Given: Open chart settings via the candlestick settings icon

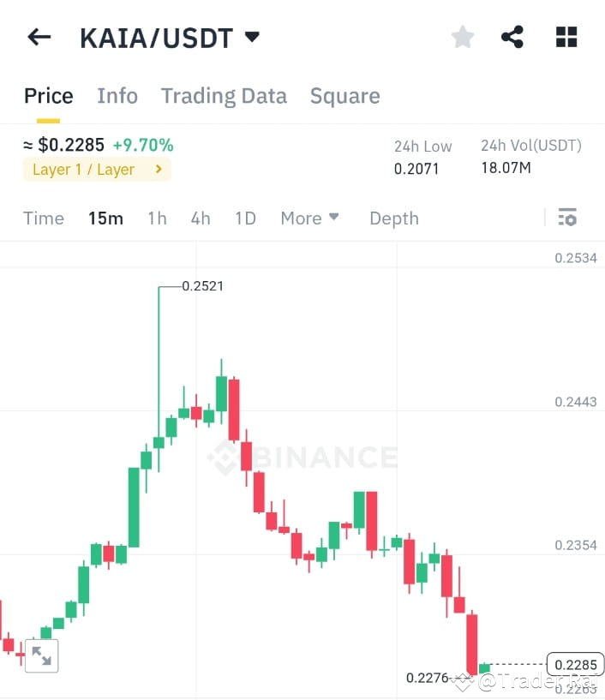Looking at the screenshot, I should (x=567, y=218).
